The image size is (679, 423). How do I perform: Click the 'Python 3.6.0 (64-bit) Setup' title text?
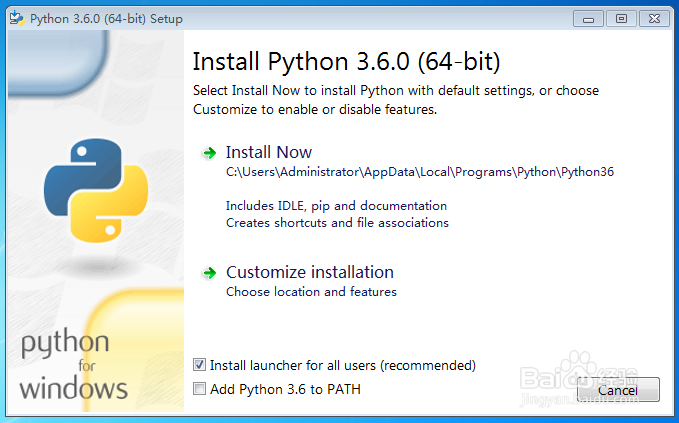pyautogui.click(x=106, y=18)
